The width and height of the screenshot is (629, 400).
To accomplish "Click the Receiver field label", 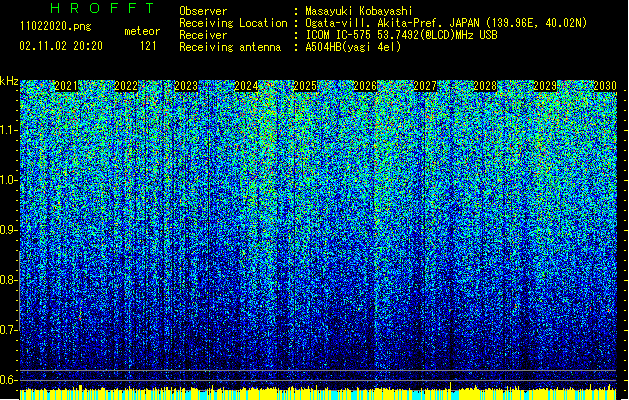I will coord(203,35).
